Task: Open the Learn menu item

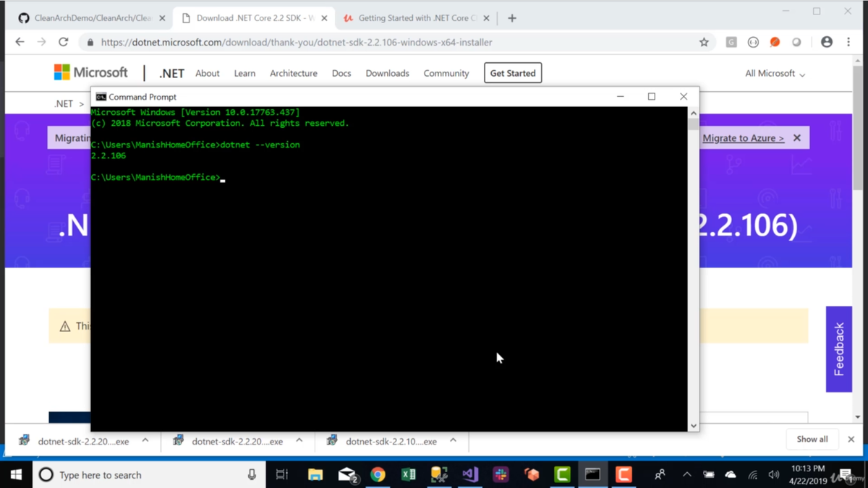Action: pos(244,73)
